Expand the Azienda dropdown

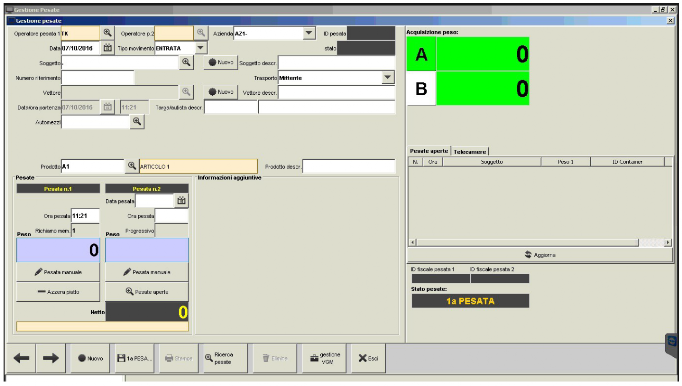309,33
